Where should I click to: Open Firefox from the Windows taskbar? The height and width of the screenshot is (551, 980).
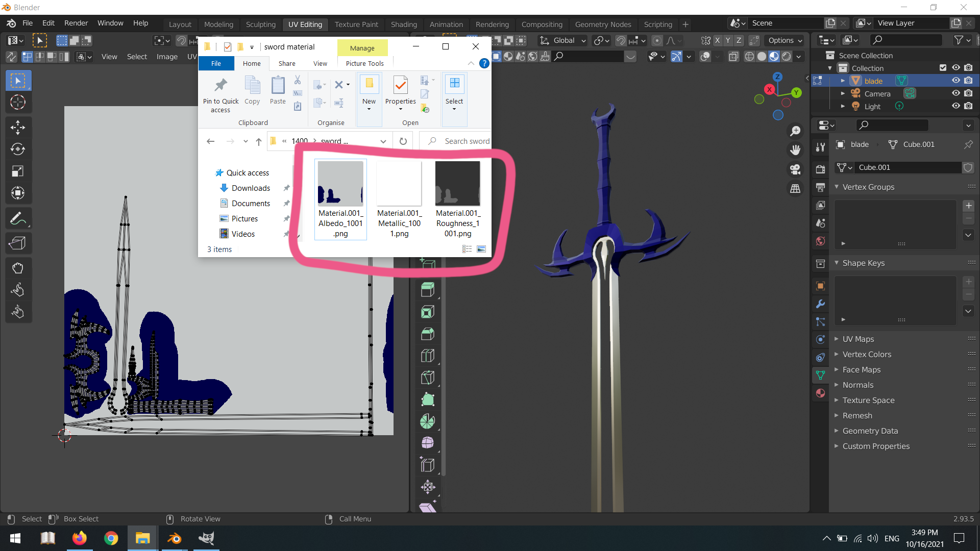point(79,538)
